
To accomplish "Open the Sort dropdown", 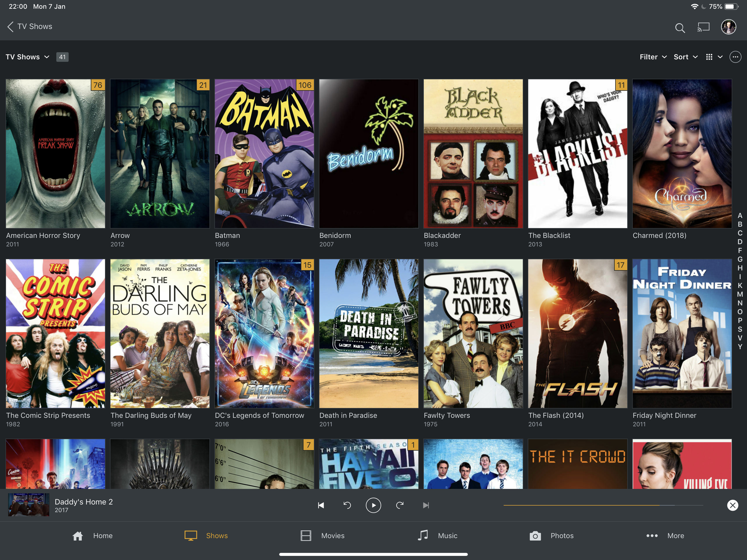I will coord(685,57).
